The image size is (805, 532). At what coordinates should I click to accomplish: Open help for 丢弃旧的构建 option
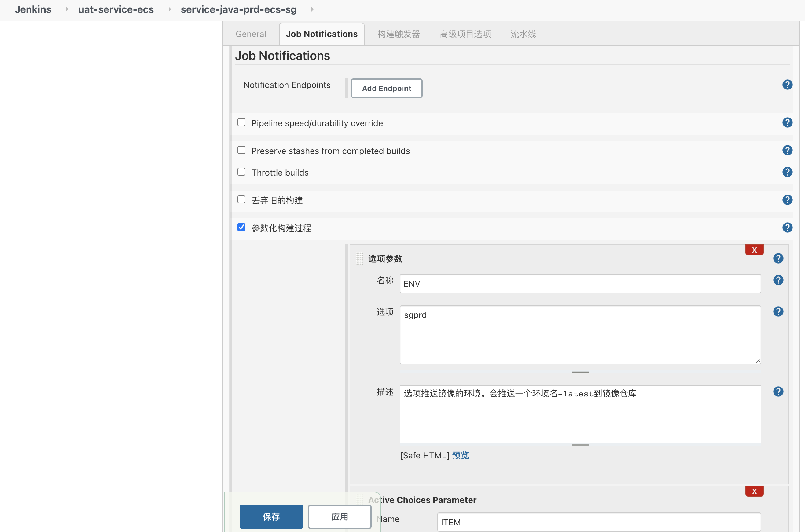[787, 200]
